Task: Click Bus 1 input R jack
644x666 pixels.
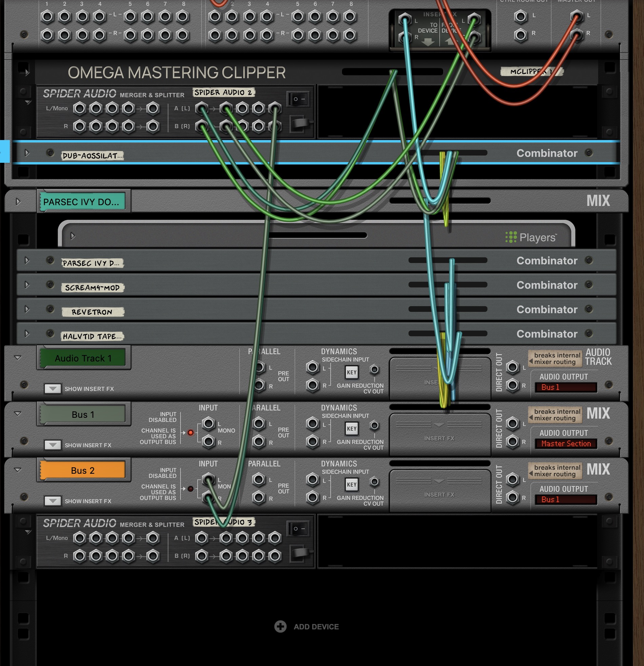Action: 208,442
